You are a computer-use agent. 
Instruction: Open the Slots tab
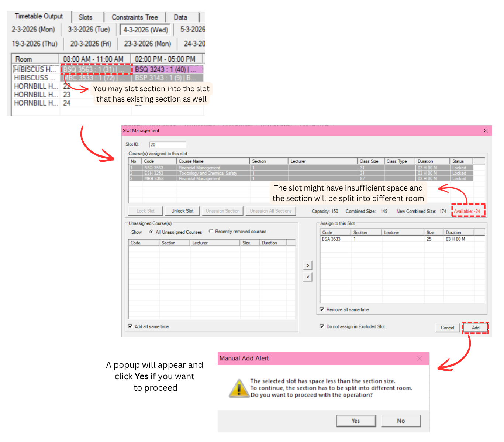coord(86,17)
